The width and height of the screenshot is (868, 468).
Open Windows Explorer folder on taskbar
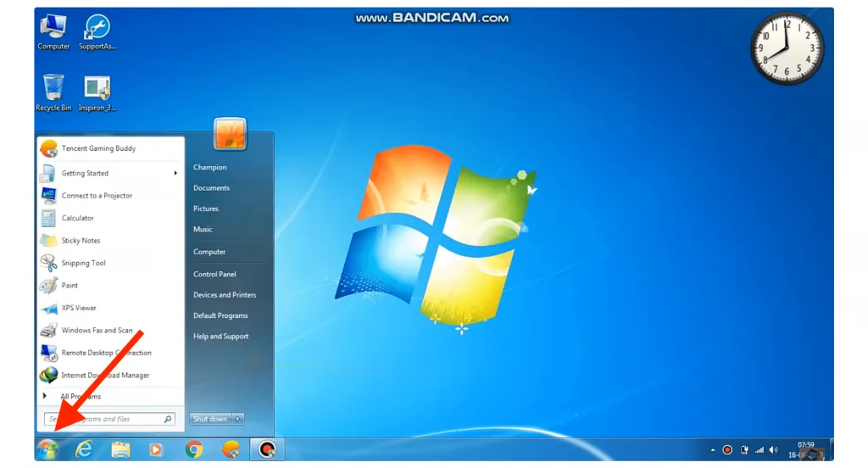coord(120,449)
